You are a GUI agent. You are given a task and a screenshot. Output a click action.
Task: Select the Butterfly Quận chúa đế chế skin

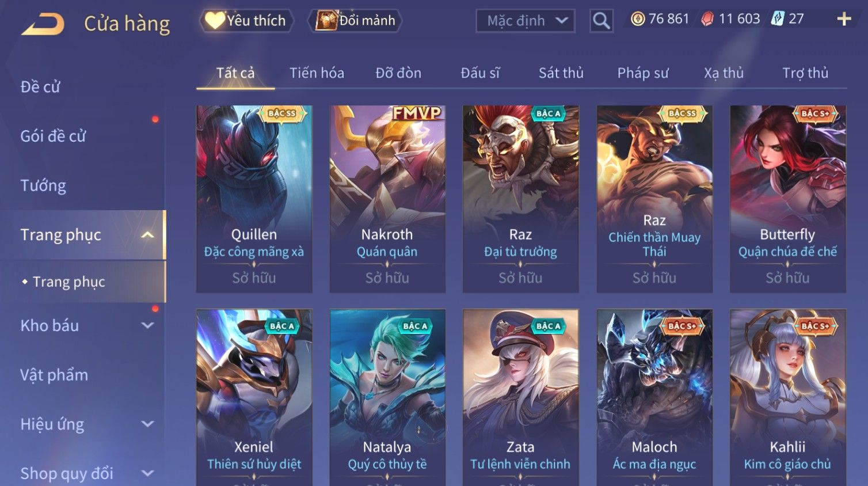tap(787, 199)
